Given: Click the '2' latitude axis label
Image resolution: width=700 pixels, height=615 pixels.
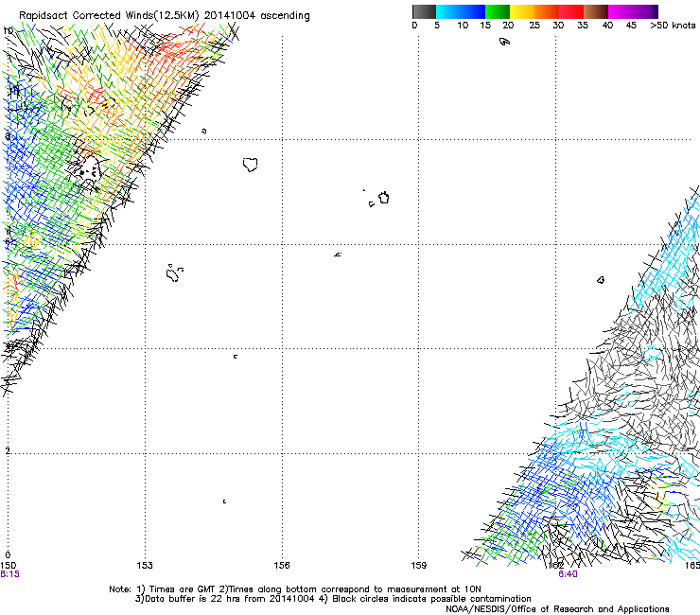Looking at the screenshot, I should 8,450.
